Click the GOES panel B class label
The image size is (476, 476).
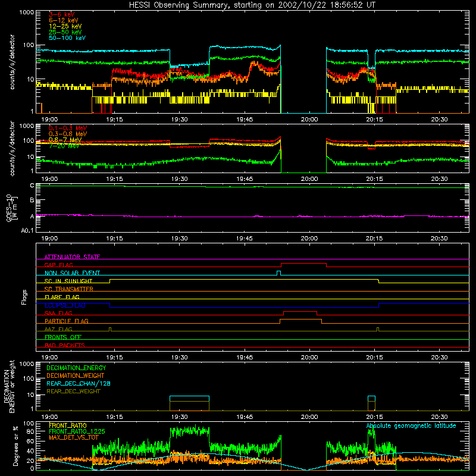click(32, 200)
